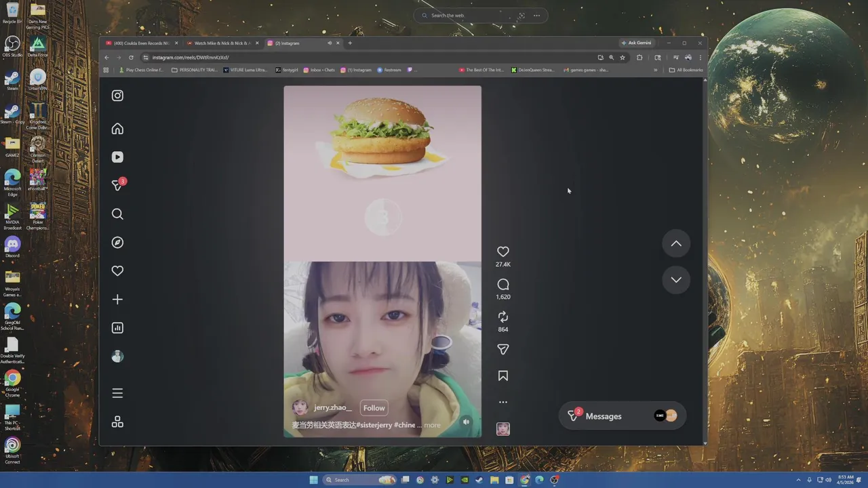Open the "PERSONALITY TRAI..." bookmark folder
The height and width of the screenshot is (488, 868).
pos(195,70)
